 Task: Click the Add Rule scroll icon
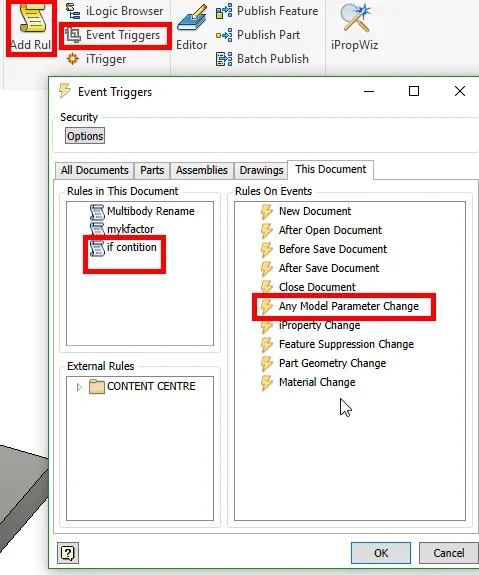point(32,18)
